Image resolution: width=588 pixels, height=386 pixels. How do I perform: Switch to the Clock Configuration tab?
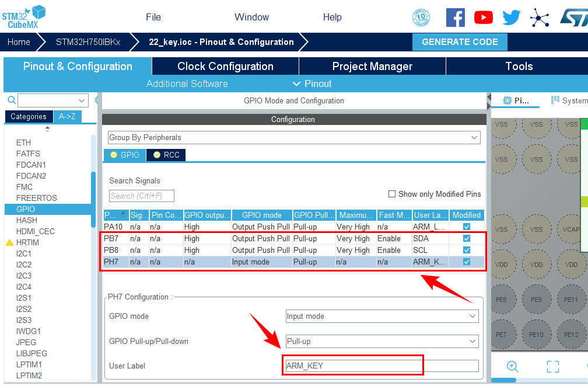coord(225,67)
